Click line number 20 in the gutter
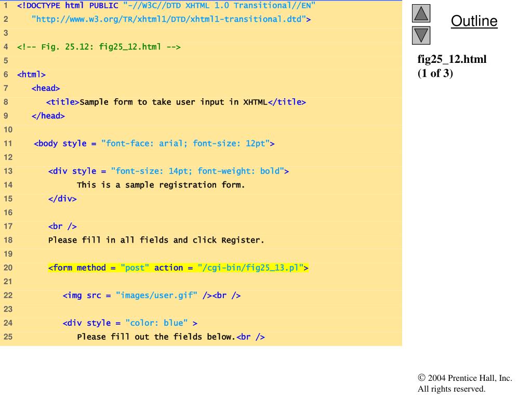Image resolution: width=532 pixels, height=399 pixels. 8,268
